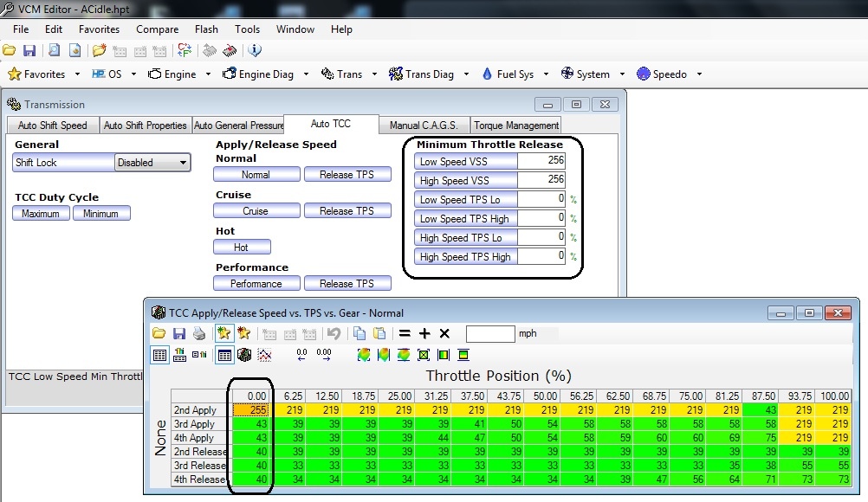868x502 pixels.
Task: Expand the Trans toolbar dropdown arrow
Action: pos(375,74)
